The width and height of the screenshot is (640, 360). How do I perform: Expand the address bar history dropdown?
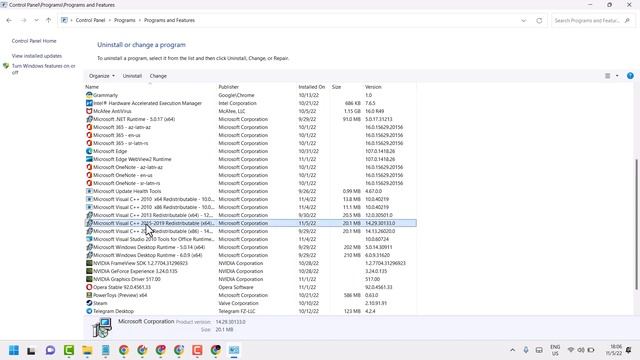point(524,20)
